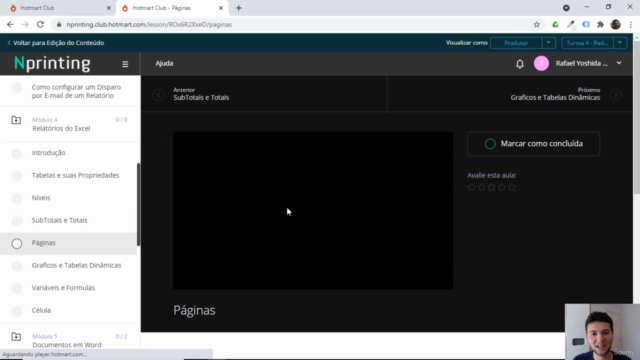Image resolution: width=640 pixels, height=360 pixels.
Task: Mark Introdução lesson circle as done
Action: (x=17, y=153)
